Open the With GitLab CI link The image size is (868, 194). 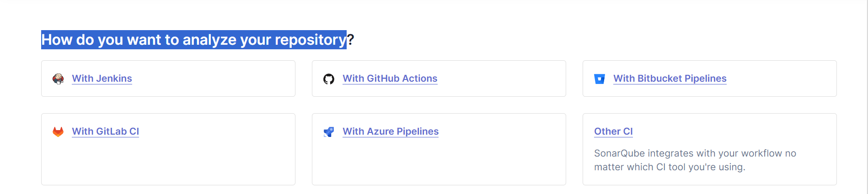pos(106,131)
